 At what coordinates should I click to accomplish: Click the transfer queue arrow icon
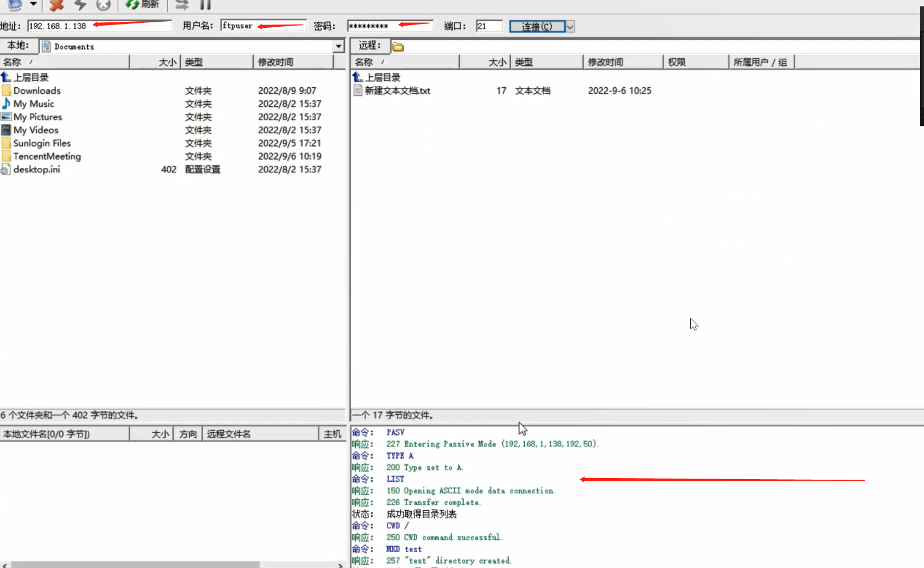(181, 5)
